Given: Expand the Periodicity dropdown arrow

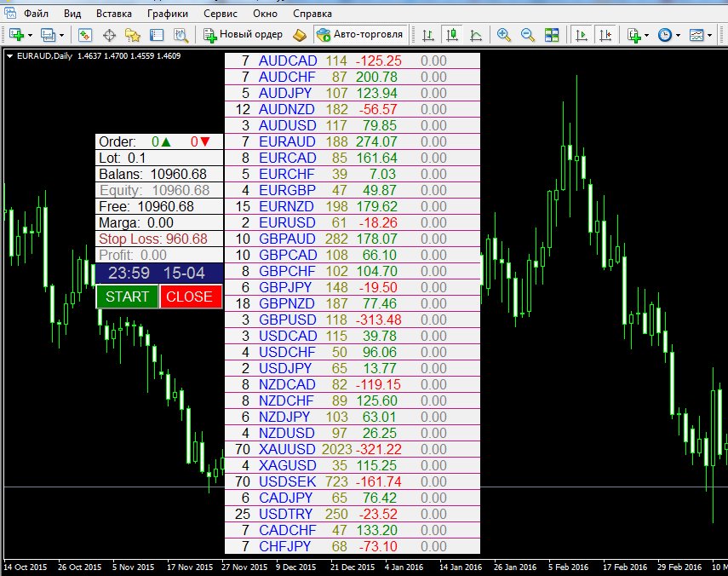Looking at the screenshot, I should [x=679, y=35].
